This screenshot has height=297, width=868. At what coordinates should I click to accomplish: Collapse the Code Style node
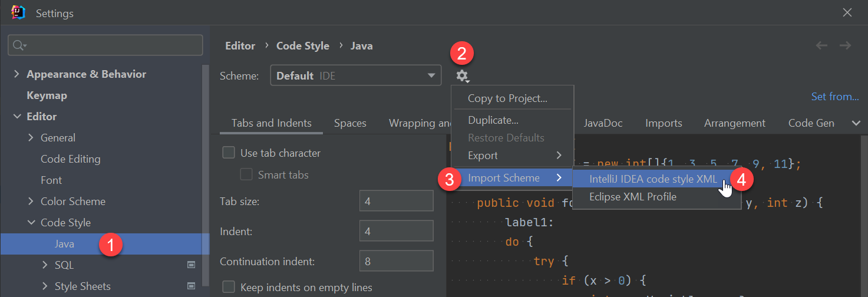click(x=31, y=223)
